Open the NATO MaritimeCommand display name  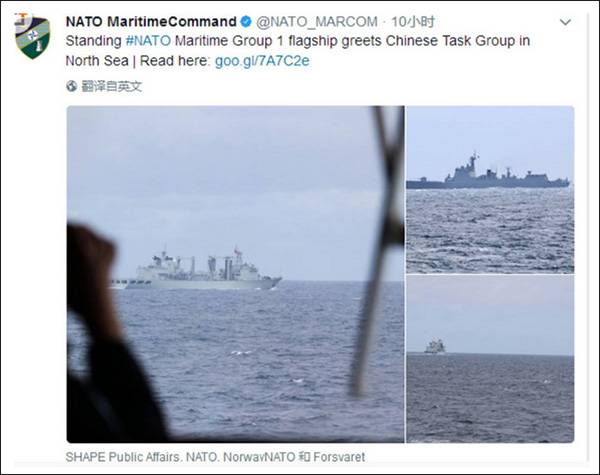pyautogui.click(x=151, y=22)
